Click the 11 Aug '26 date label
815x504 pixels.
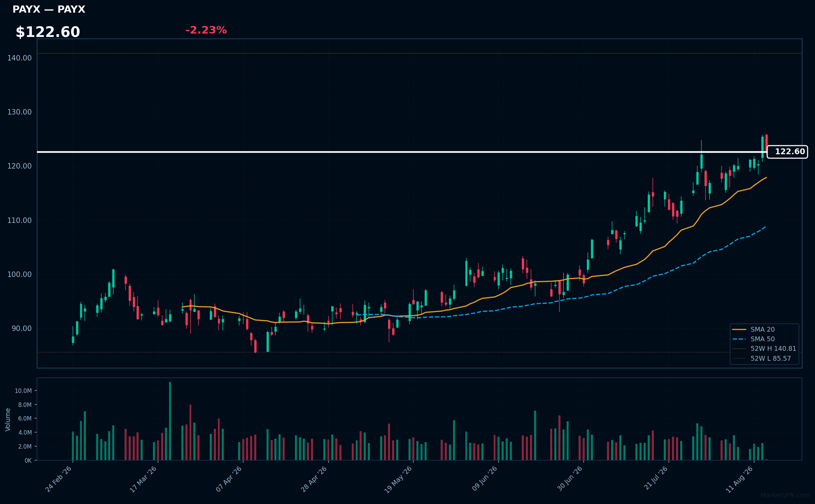point(740,479)
